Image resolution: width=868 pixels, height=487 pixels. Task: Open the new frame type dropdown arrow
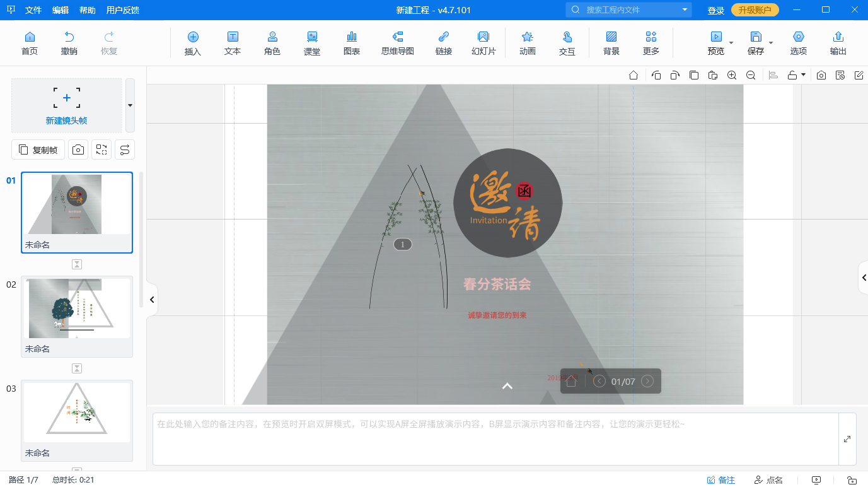130,105
